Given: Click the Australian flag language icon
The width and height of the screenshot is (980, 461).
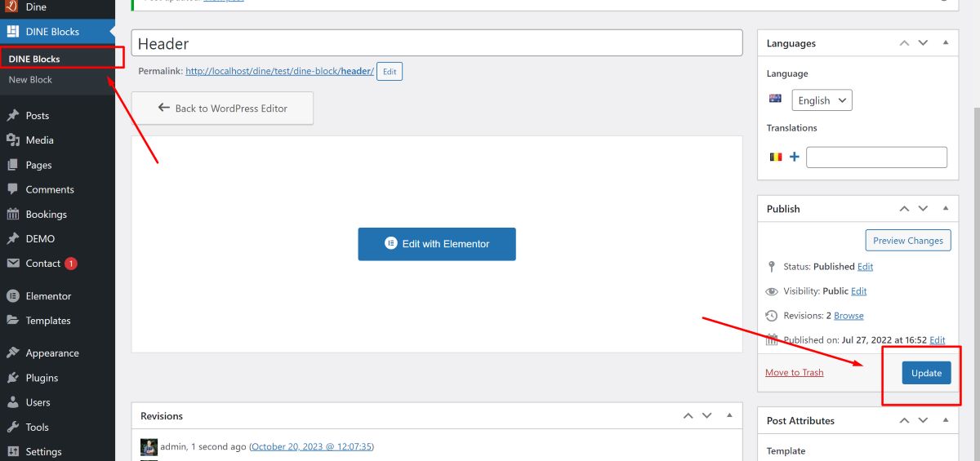Looking at the screenshot, I should tap(776, 99).
